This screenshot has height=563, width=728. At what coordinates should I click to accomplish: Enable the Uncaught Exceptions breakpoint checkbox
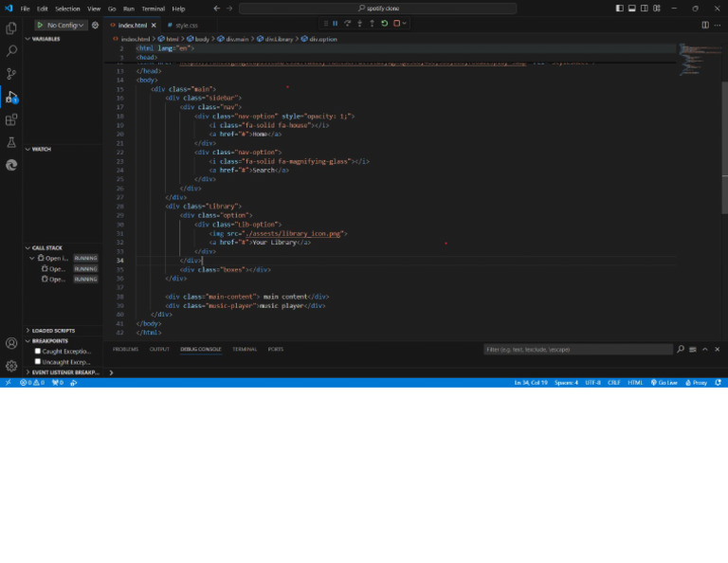point(38,361)
